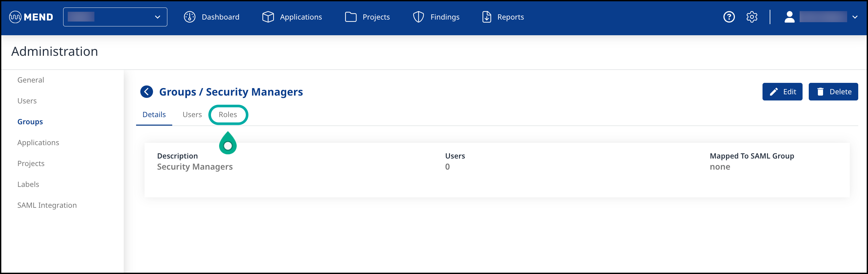Switch to the Roles tab
The image size is (868, 274).
click(228, 115)
